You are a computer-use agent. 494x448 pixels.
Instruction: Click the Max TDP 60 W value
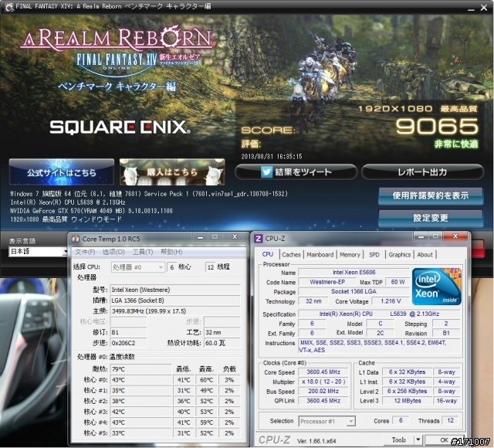point(398,282)
